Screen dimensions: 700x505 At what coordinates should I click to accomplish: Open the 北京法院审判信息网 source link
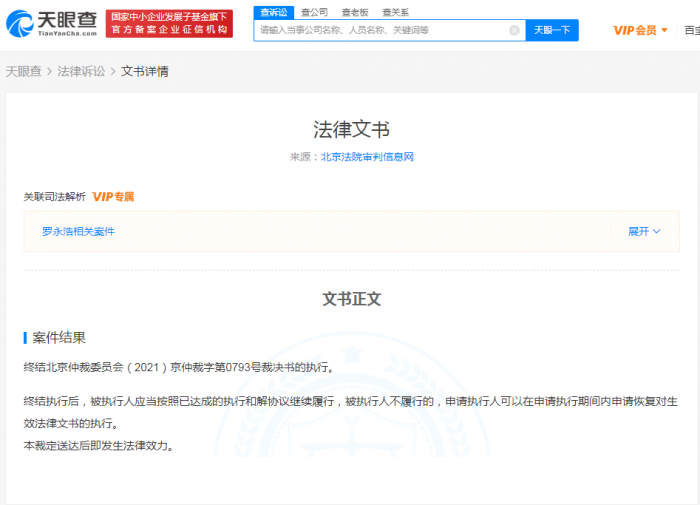click(x=367, y=157)
